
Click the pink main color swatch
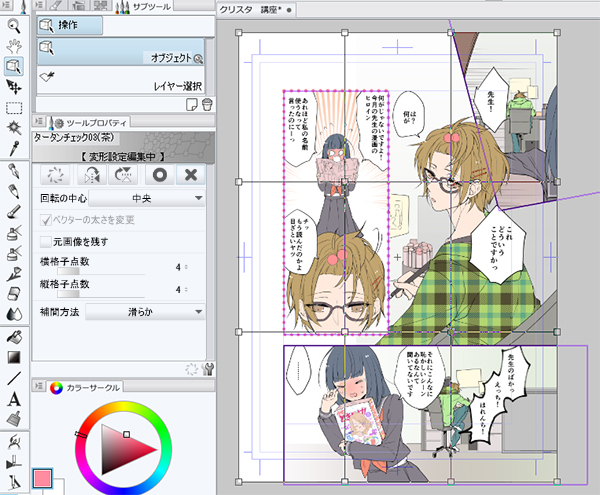tap(42, 478)
